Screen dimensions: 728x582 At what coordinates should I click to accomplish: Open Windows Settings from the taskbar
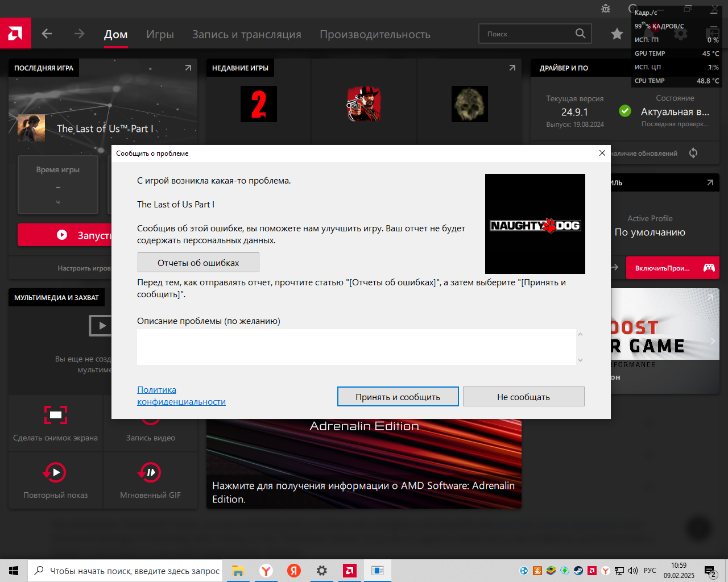click(x=322, y=571)
